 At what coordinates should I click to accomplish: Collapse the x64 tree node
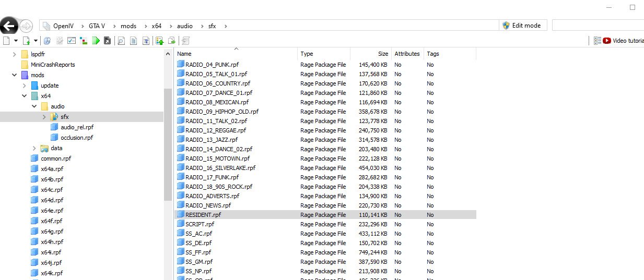24,96
